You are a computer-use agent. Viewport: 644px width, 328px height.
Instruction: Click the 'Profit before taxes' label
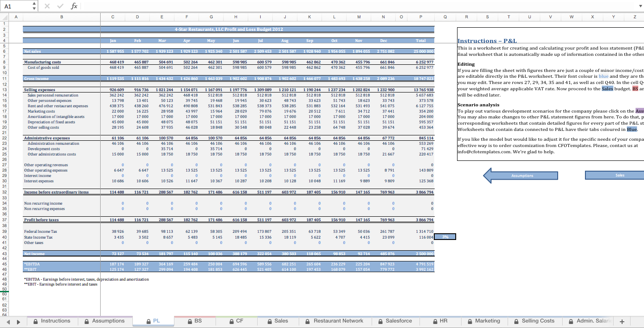click(42, 220)
